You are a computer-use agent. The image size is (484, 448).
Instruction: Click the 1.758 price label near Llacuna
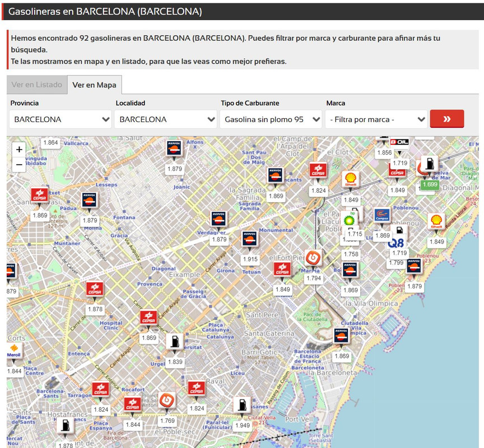click(351, 254)
